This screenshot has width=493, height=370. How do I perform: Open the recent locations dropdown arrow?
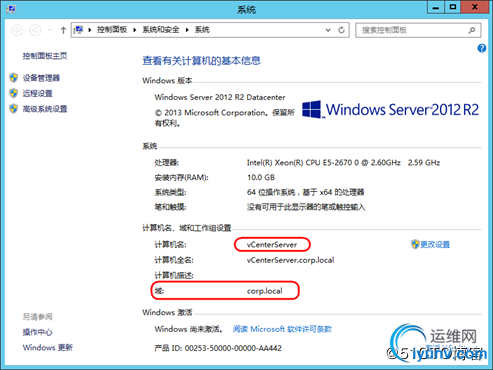[50, 30]
